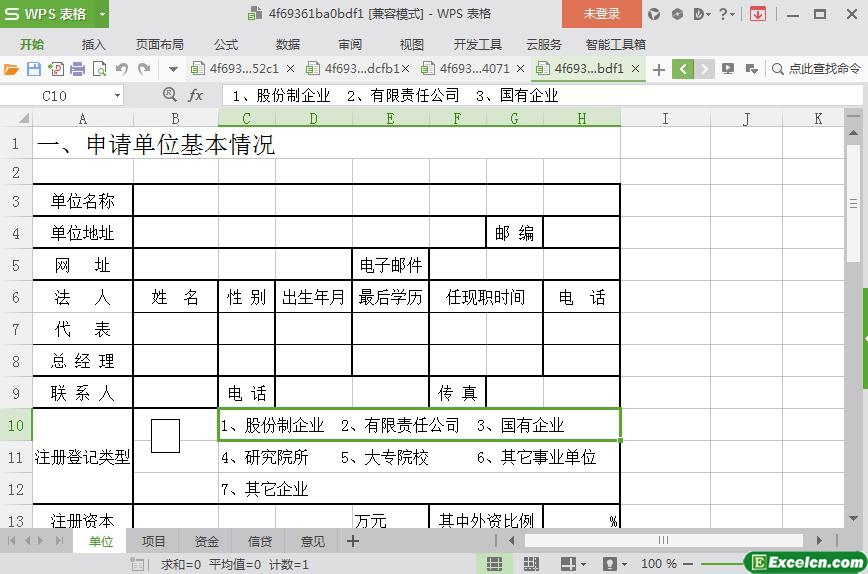Image resolution: width=868 pixels, height=574 pixels.
Task: Open the 开始 ribbon tab
Action: point(32,45)
